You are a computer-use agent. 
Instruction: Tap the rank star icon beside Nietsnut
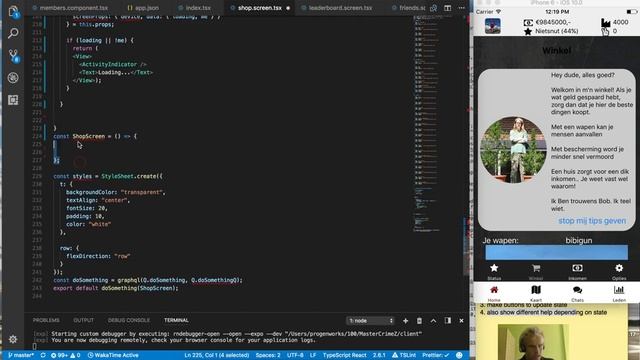click(528, 31)
